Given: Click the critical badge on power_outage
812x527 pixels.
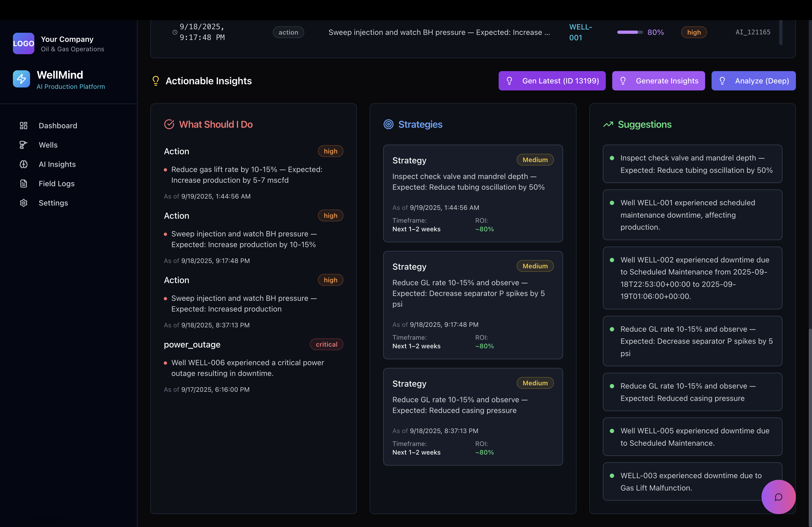Looking at the screenshot, I should (x=326, y=344).
